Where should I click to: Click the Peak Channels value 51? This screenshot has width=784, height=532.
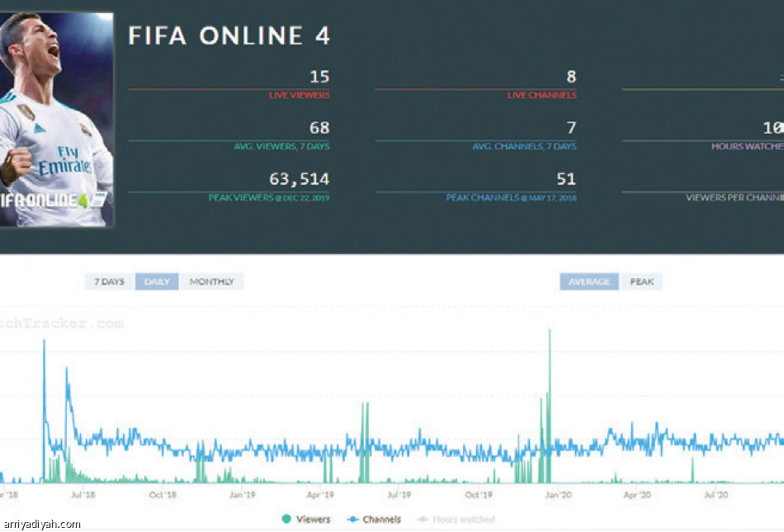566,179
